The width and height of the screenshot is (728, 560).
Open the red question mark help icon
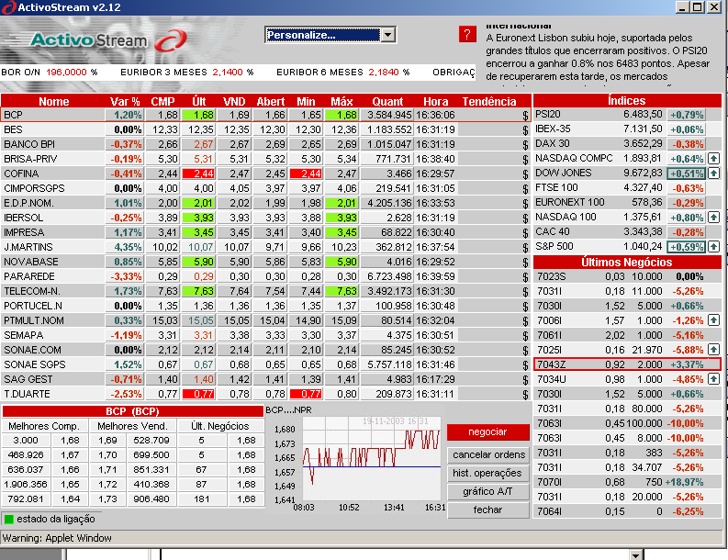(467, 34)
